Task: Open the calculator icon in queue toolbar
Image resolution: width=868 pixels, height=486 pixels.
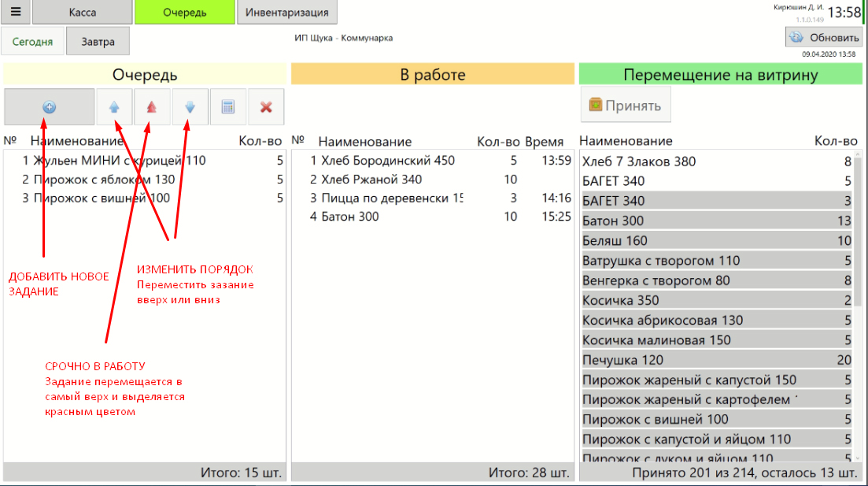Action: pos(228,107)
